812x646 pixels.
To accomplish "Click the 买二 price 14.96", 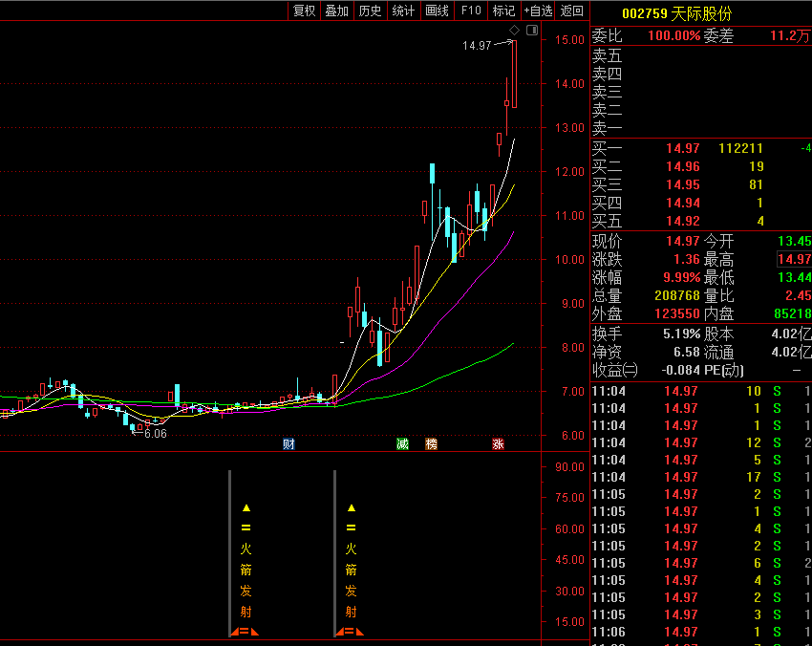I will [682, 167].
